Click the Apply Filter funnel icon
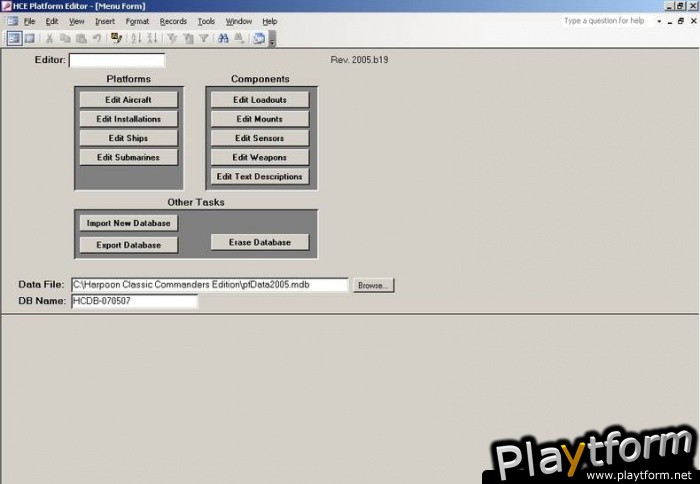 (x=204, y=38)
